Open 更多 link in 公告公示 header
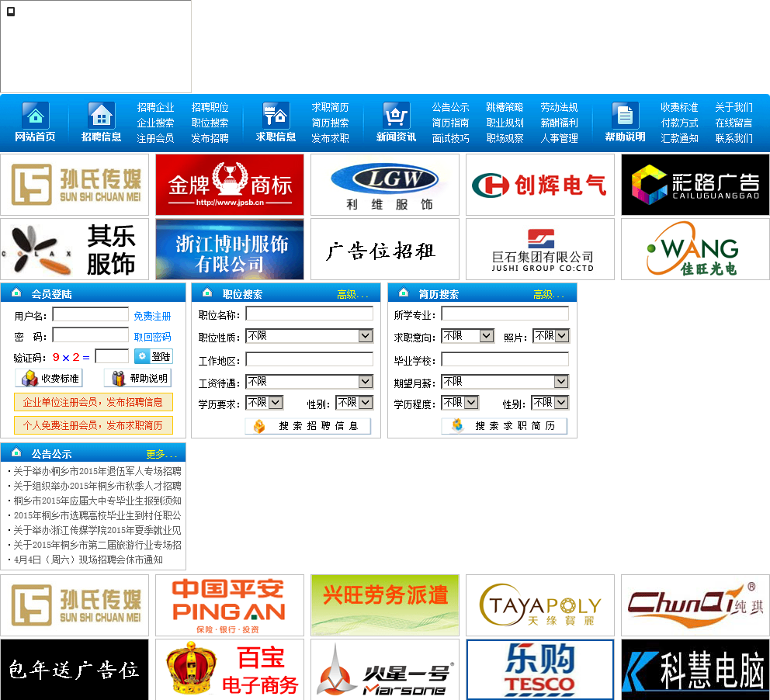Screen dimensions: 770x700 click(x=161, y=454)
